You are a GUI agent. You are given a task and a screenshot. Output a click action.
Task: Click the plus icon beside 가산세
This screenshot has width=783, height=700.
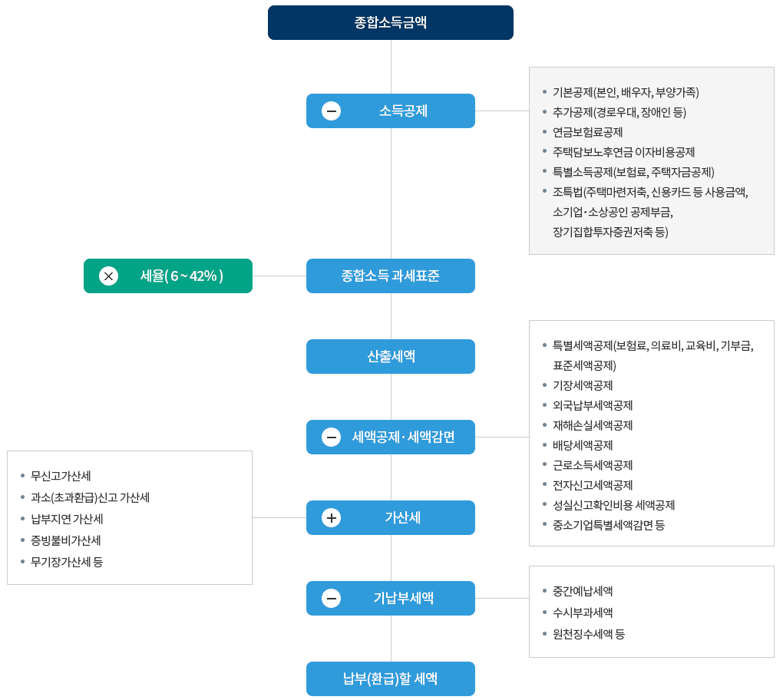pyautogui.click(x=330, y=517)
